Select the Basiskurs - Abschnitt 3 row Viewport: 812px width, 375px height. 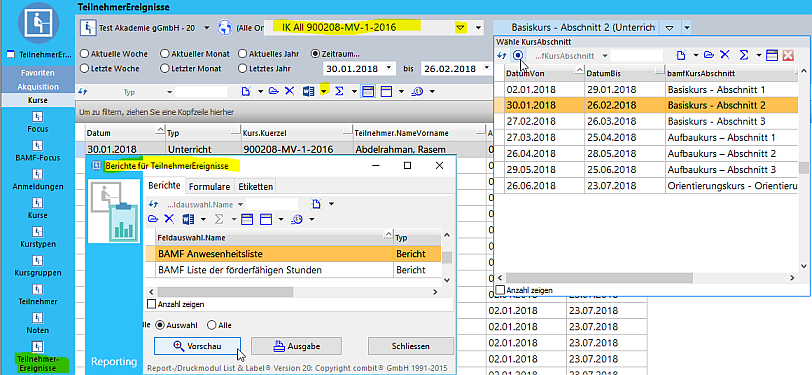point(647,121)
